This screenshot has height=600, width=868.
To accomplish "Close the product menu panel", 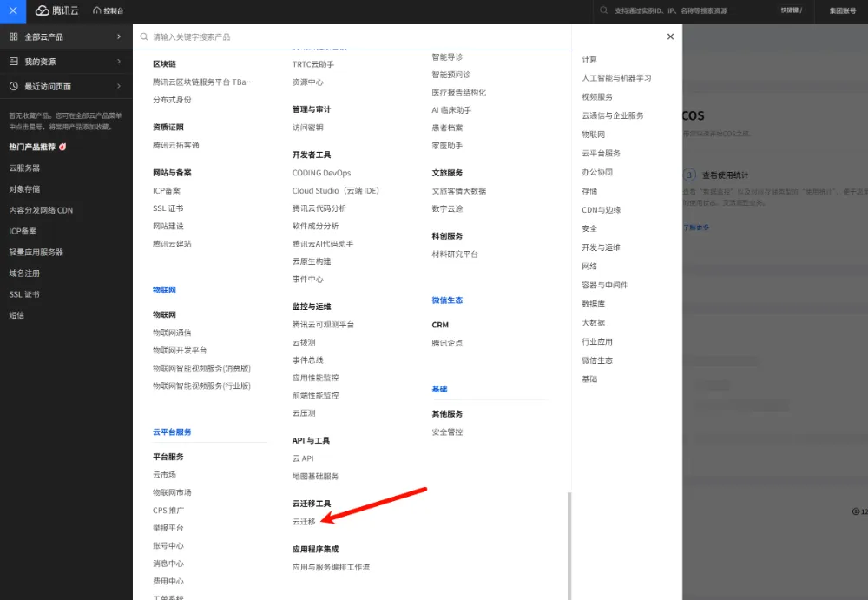I will pyautogui.click(x=670, y=36).
